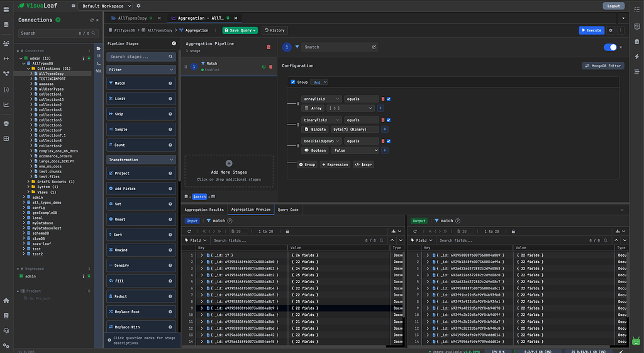Open the clipboard icon in right sidebar
644x353 pixels.
(636, 42)
